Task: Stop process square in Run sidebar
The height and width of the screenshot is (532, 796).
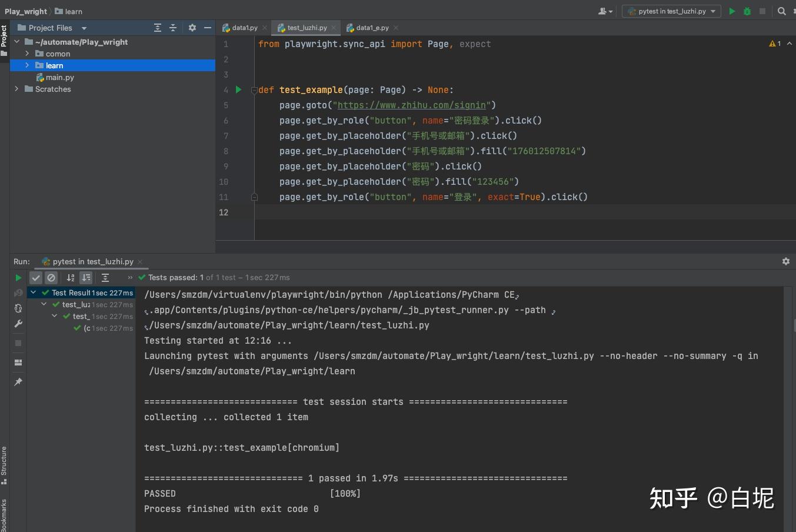Action: (x=18, y=343)
